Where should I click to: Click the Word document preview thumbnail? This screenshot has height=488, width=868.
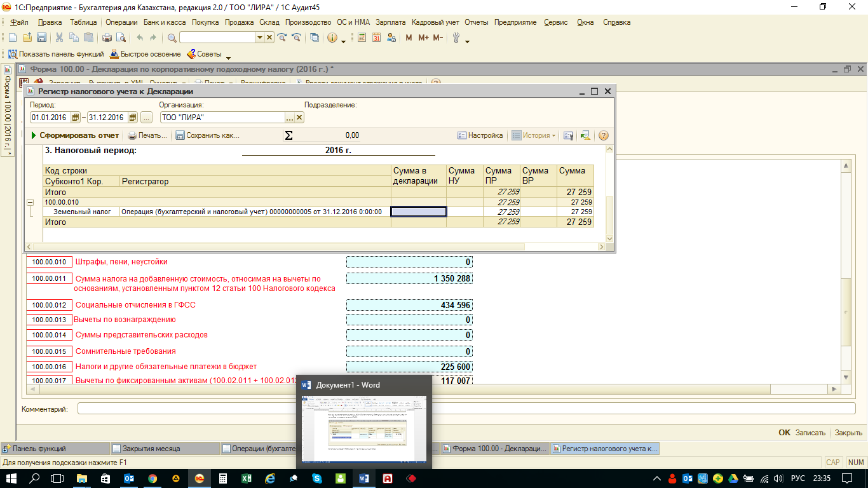coord(365,429)
